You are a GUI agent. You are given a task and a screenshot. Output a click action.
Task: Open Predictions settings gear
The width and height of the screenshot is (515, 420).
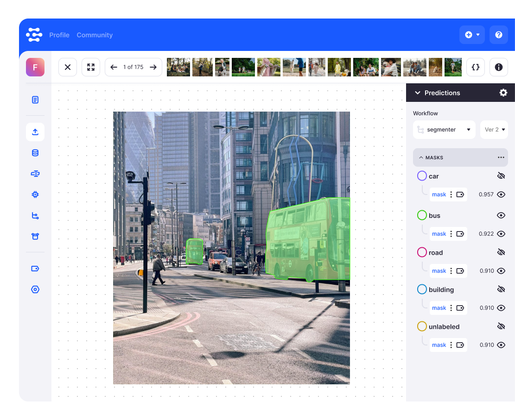pos(503,93)
